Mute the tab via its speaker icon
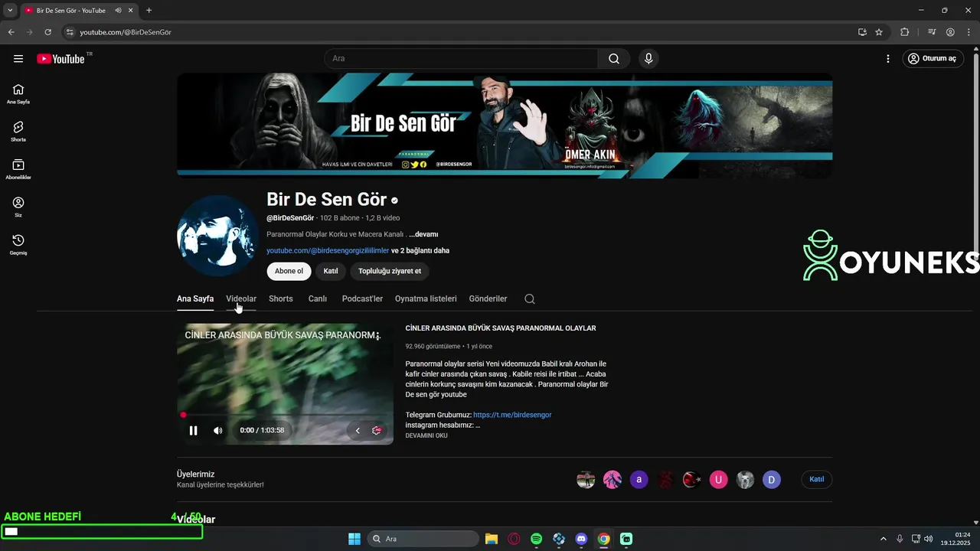Viewport: 980px width, 551px height. (x=119, y=10)
